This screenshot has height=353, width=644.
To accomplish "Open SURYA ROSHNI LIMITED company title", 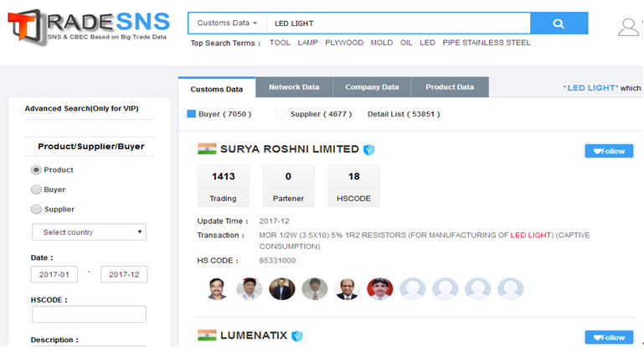I will [290, 149].
